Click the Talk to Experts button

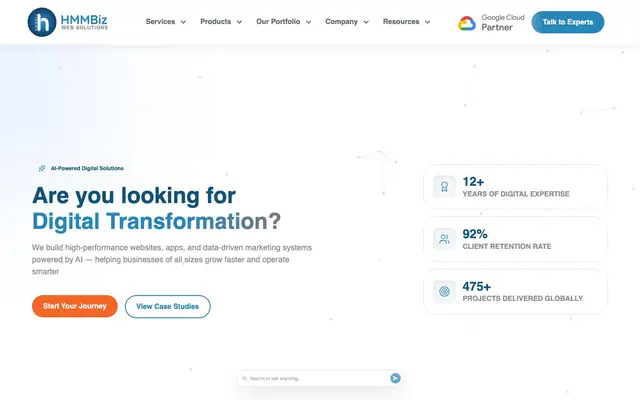pyautogui.click(x=568, y=22)
